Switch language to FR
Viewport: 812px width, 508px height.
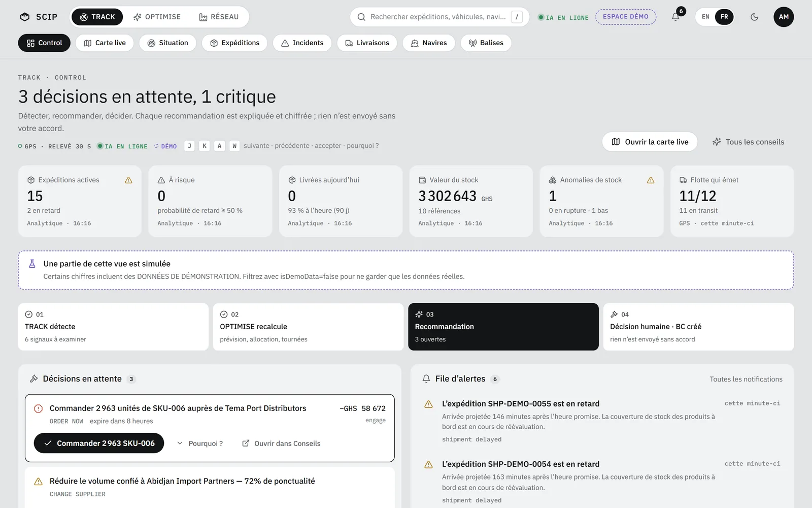(x=724, y=17)
